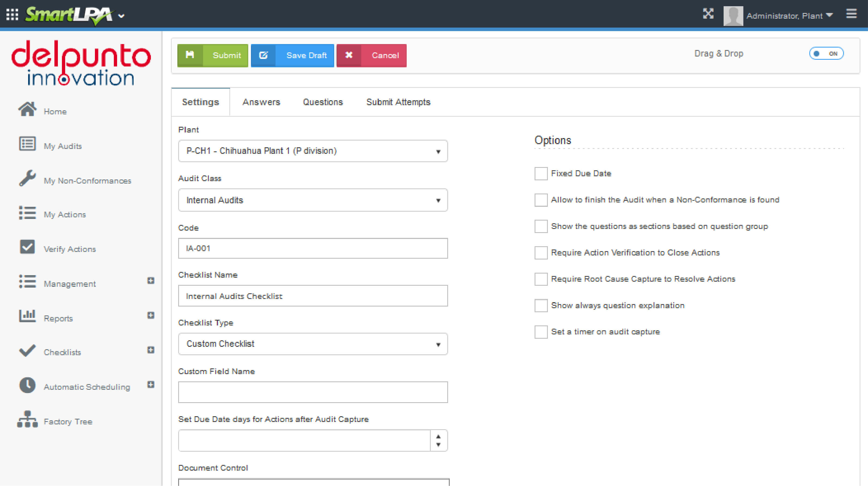Click the Due Date days number field
Viewport: 868px width, 486px height.
[304, 441]
